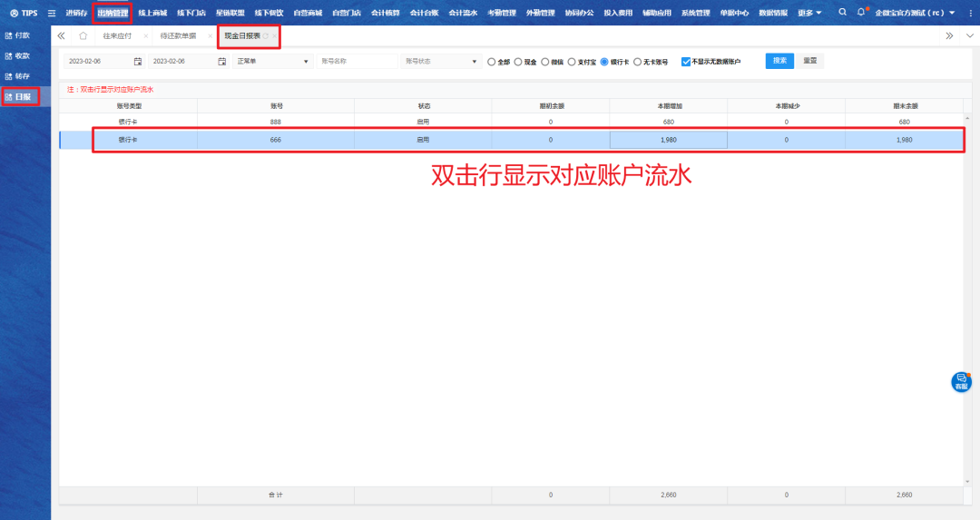
Task: Open the search magnifier in top bar
Action: click(843, 13)
